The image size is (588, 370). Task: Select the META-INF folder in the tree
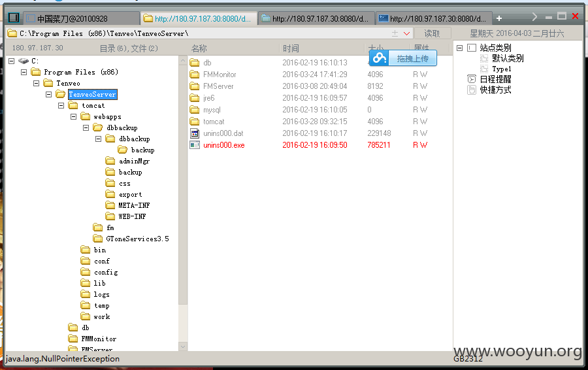[134, 206]
